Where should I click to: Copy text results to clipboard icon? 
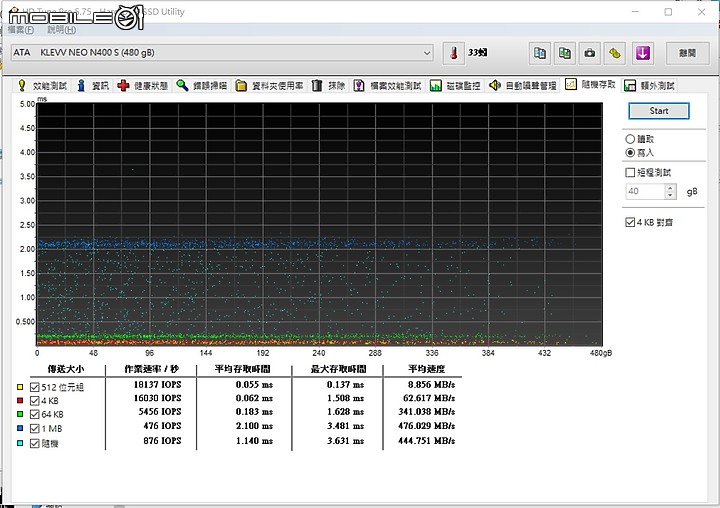tap(540, 53)
